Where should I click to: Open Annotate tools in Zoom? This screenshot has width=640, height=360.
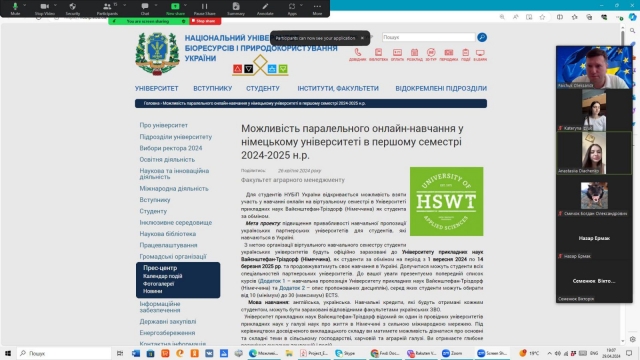pos(265,9)
